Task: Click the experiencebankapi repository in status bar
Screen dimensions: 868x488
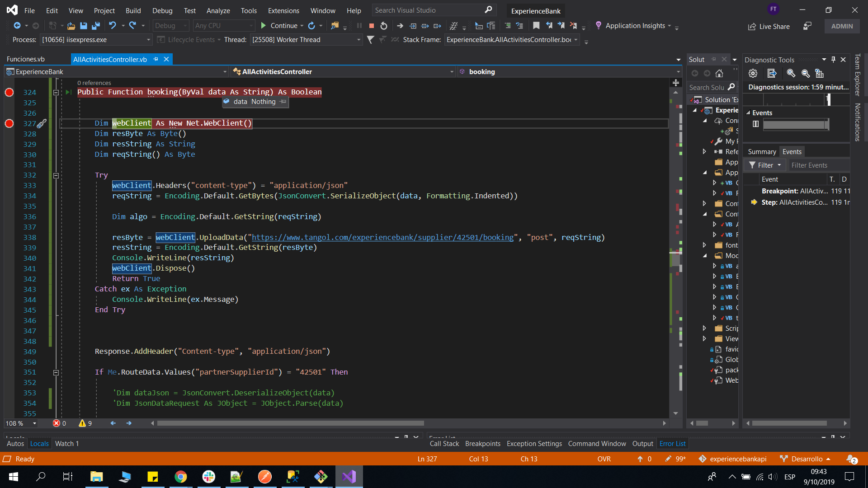Action: (733, 459)
